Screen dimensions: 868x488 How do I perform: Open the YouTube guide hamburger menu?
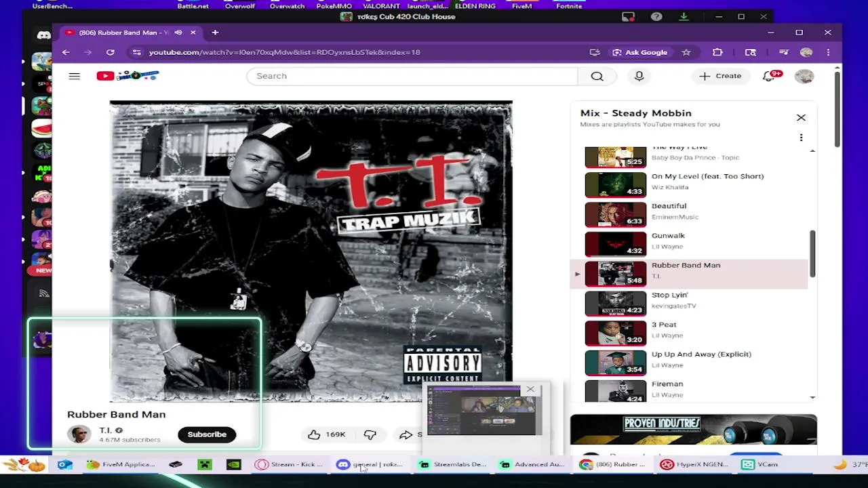[74, 76]
